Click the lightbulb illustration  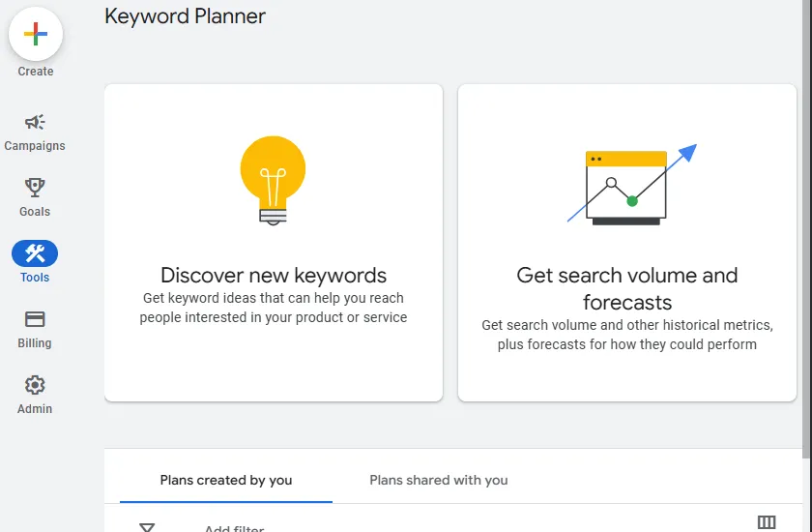273,180
